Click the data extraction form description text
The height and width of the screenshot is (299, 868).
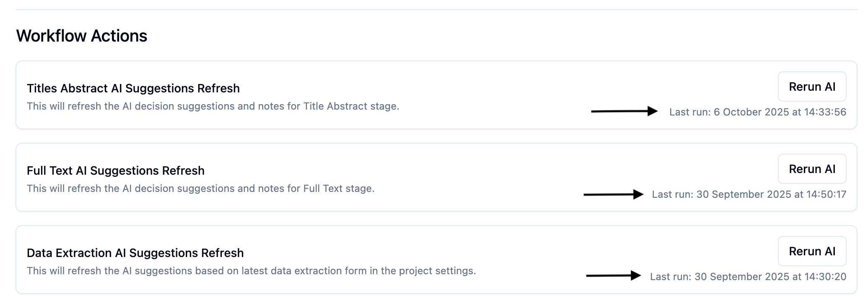[251, 271]
